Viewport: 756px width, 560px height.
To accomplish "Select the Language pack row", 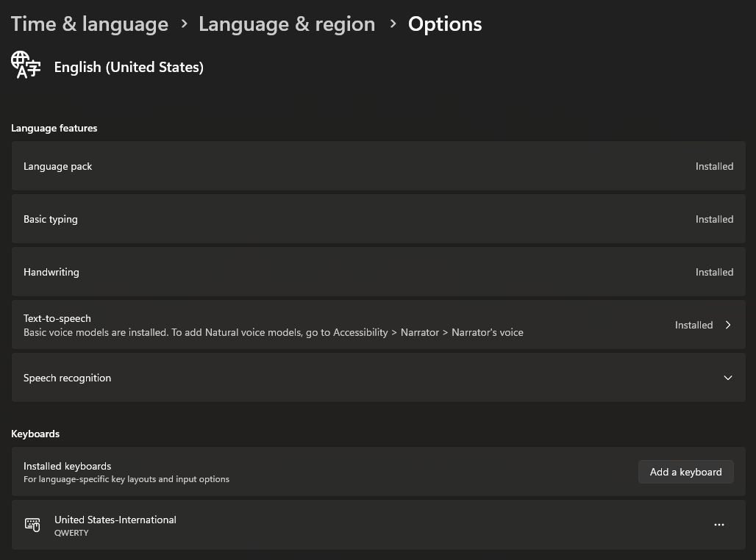I will (379, 166).
